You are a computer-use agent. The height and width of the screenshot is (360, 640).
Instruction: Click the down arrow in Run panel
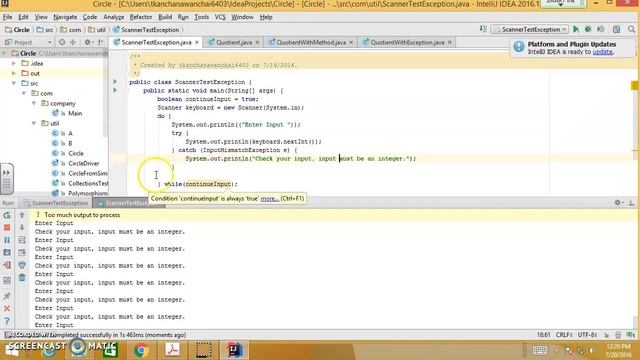point(22,227)
